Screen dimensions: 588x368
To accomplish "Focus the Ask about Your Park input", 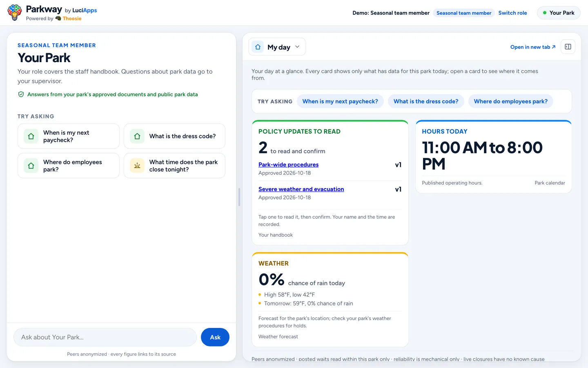I will [x=105, y=337].
